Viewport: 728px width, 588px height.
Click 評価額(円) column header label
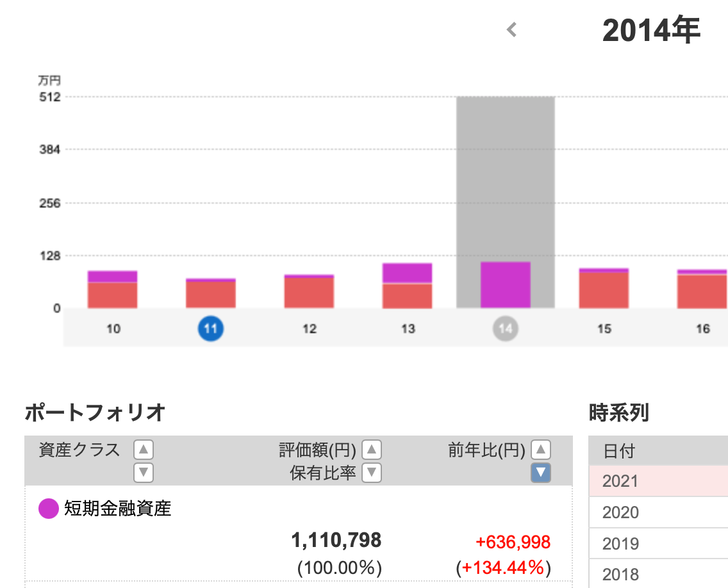[318, 450]
